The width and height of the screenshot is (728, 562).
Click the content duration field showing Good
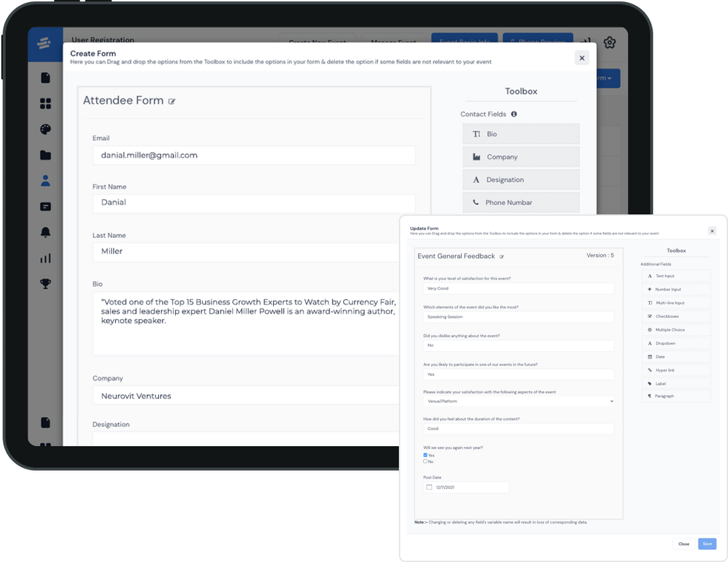pos(518,429)
